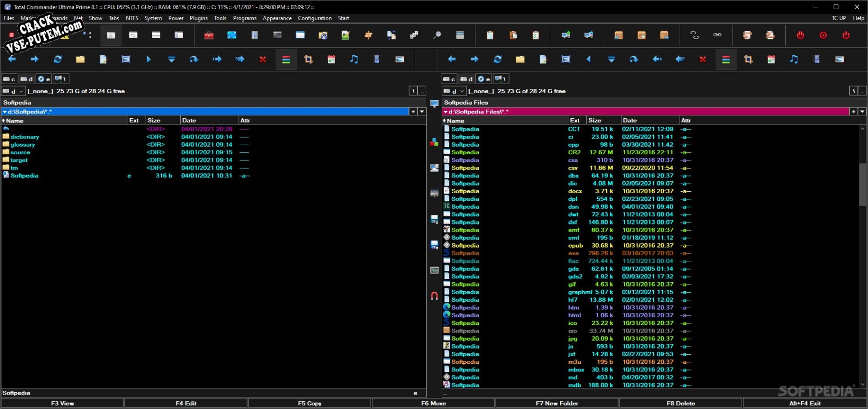Click the red magnet icon in middle bar
868x409 pixels.
tap(434, 296)
